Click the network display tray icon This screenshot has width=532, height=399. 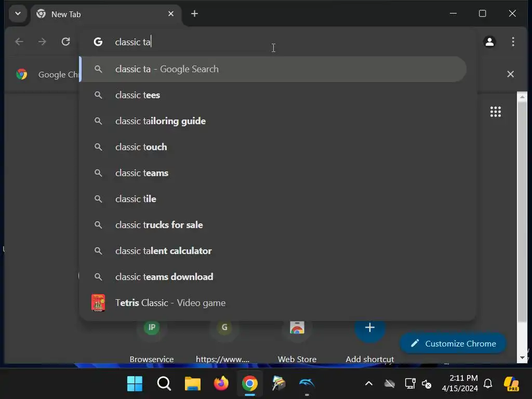(x=410, y=384)
